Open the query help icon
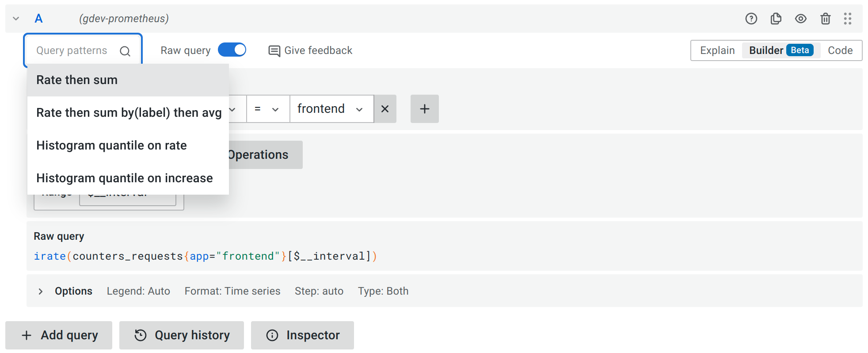 click(751, 19)
